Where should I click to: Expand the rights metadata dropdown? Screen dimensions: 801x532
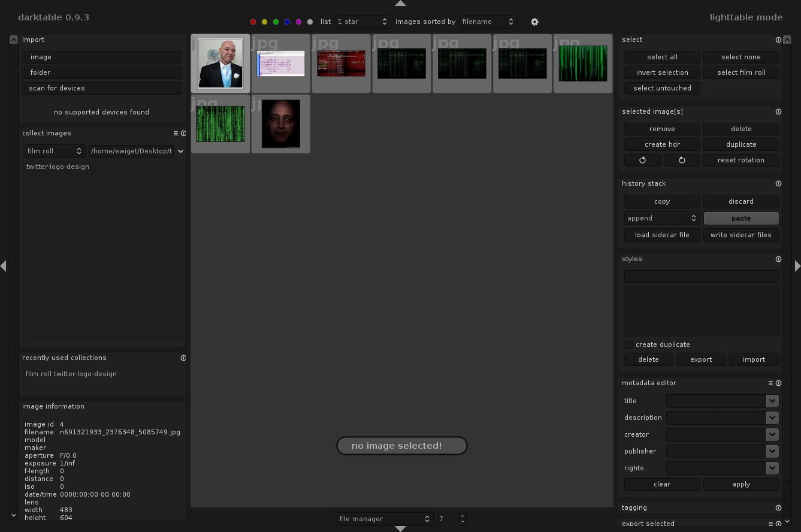click(772, 468)
